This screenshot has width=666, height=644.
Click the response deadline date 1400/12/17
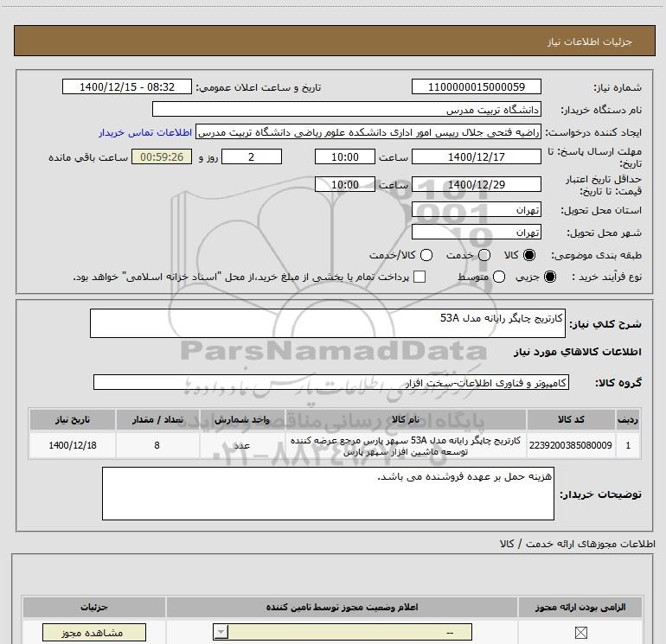coord(476,156)
